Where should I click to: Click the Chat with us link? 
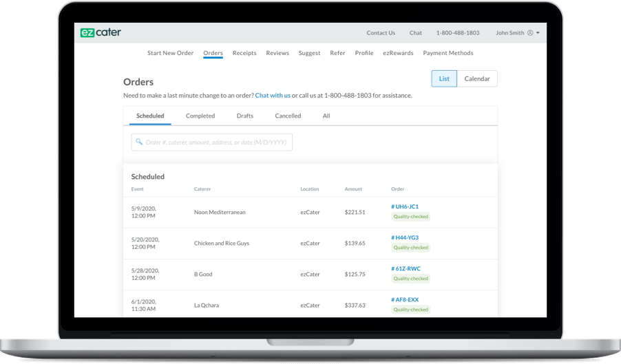273,96
